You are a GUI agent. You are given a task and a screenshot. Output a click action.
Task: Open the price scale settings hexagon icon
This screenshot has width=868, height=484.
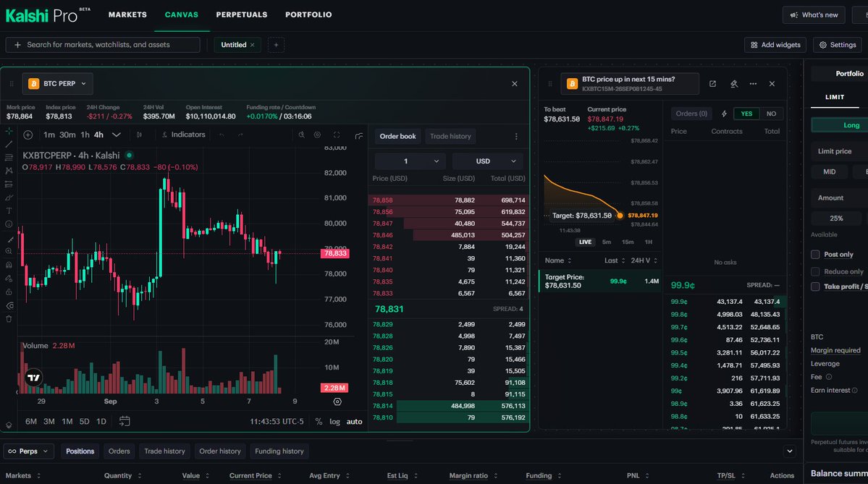click(337, 402)
